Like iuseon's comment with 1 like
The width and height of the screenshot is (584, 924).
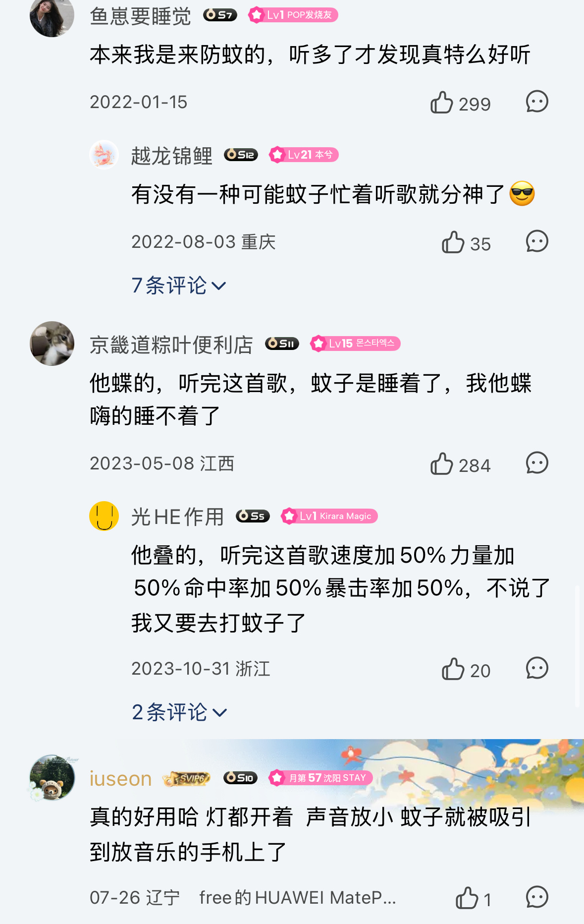pos(467,898)
